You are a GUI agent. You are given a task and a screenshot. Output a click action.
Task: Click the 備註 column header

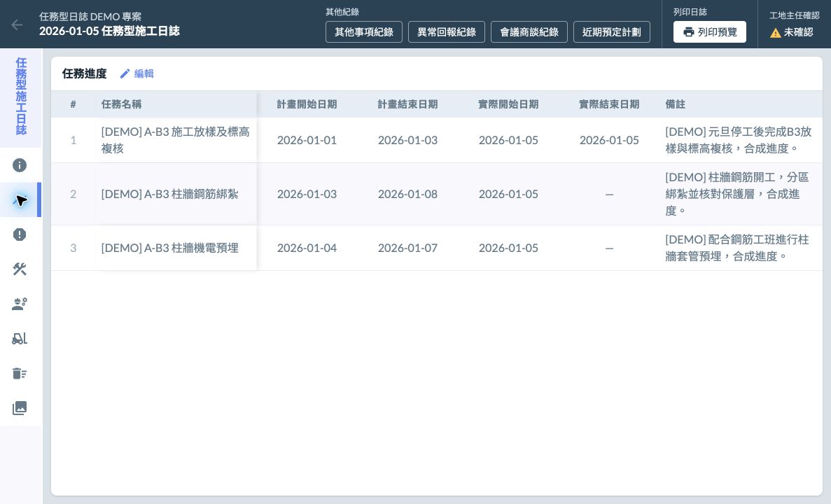(x=675, y=104)
